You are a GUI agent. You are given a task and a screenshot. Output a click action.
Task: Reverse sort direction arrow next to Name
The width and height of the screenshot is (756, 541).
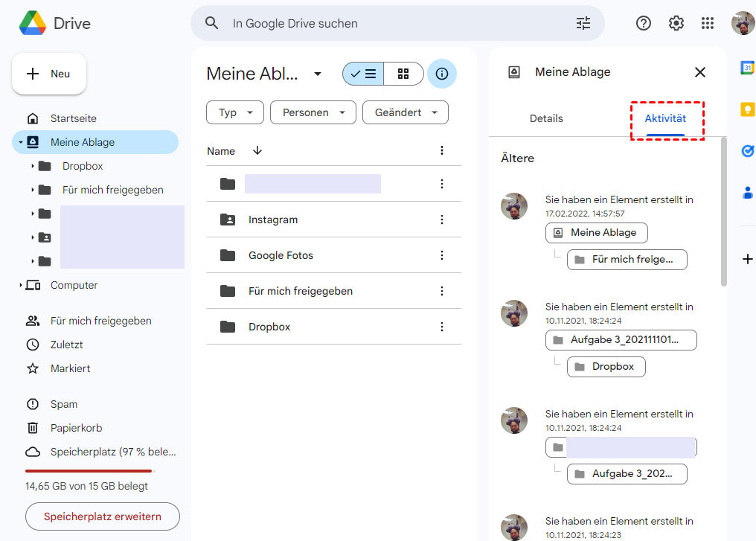(257, 150)
